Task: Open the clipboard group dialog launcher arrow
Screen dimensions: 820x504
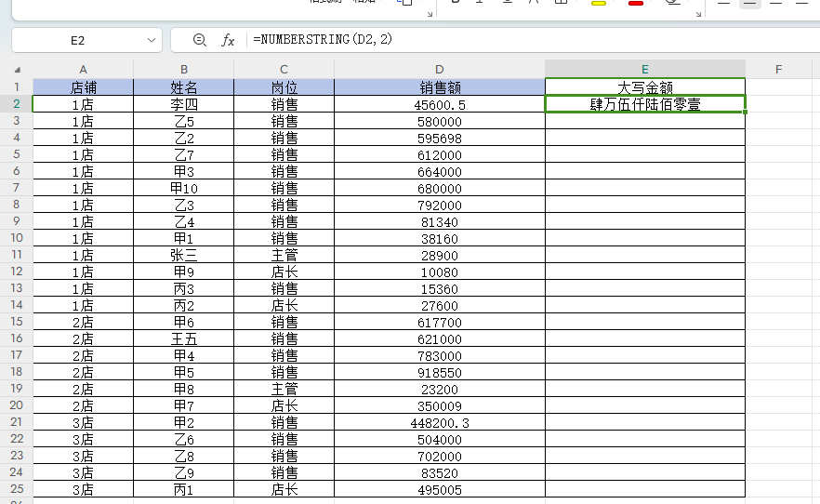Action: (430, 14)
